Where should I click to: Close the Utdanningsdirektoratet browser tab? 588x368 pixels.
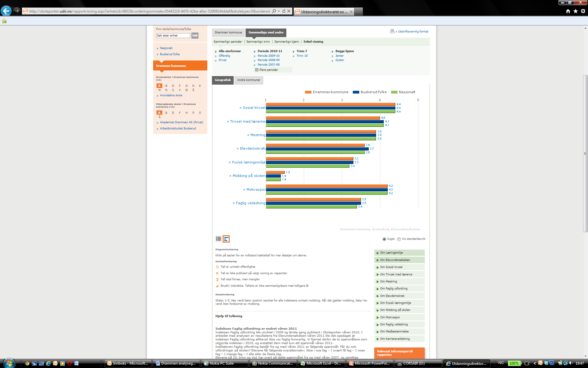(351, 12)
